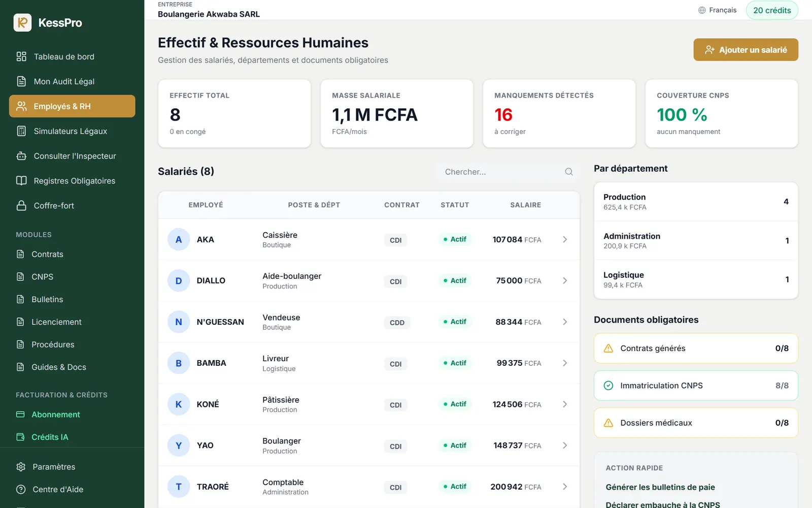Click Générer les bulletins de paie

click(x=660, y=487)
